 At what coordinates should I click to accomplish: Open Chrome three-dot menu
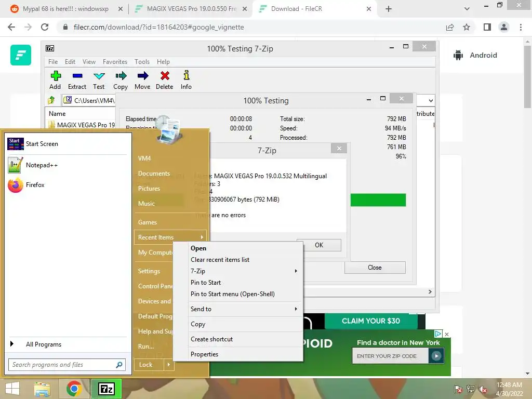pyautogui.click(x=521, y=27)
